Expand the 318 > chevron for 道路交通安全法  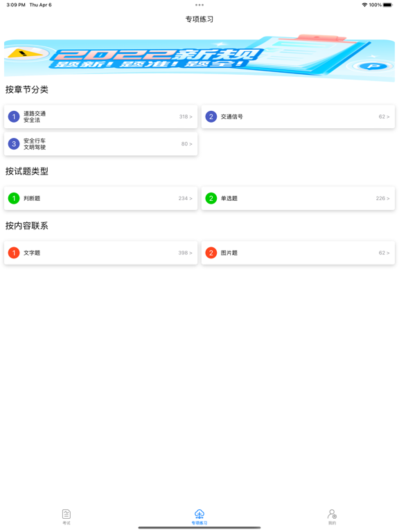click(x=186, y=116)
